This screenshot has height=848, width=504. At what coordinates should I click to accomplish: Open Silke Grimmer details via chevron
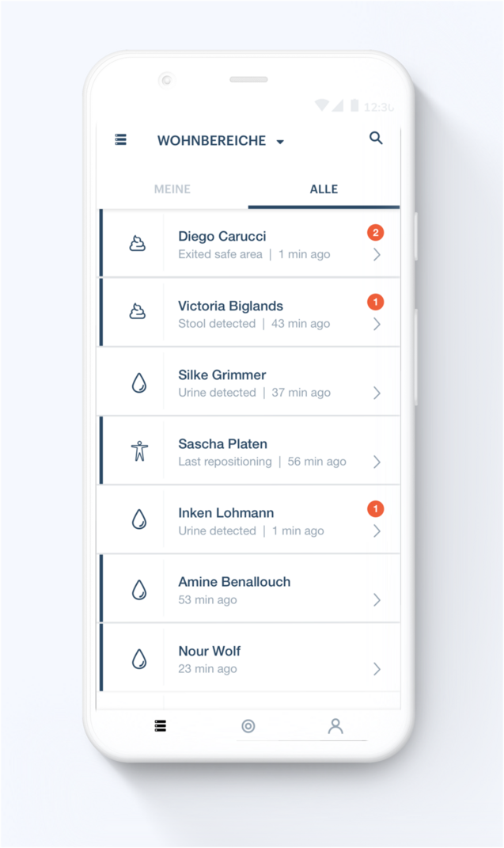tap(377, 393)
